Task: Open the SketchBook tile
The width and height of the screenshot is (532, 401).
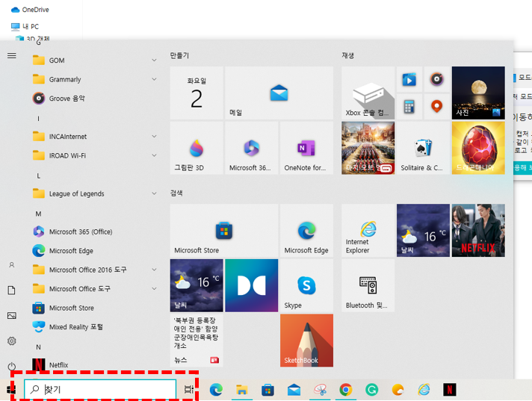Action: [306, 341]
